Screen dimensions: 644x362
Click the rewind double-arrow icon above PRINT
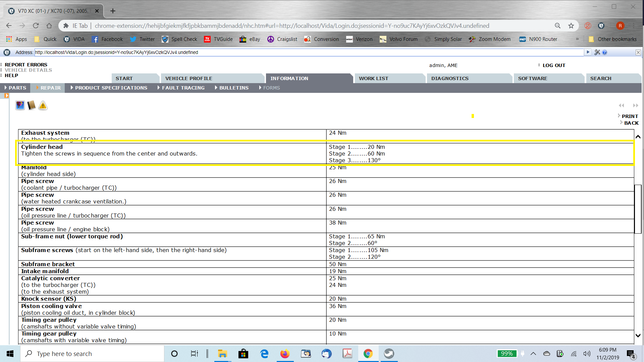(x=622, y=105)
